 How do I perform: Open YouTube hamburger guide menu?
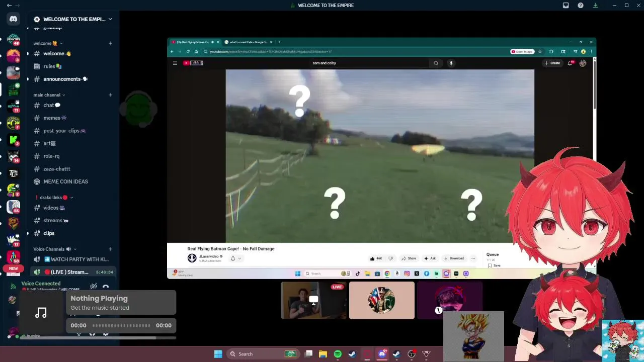tap(175, 63)
